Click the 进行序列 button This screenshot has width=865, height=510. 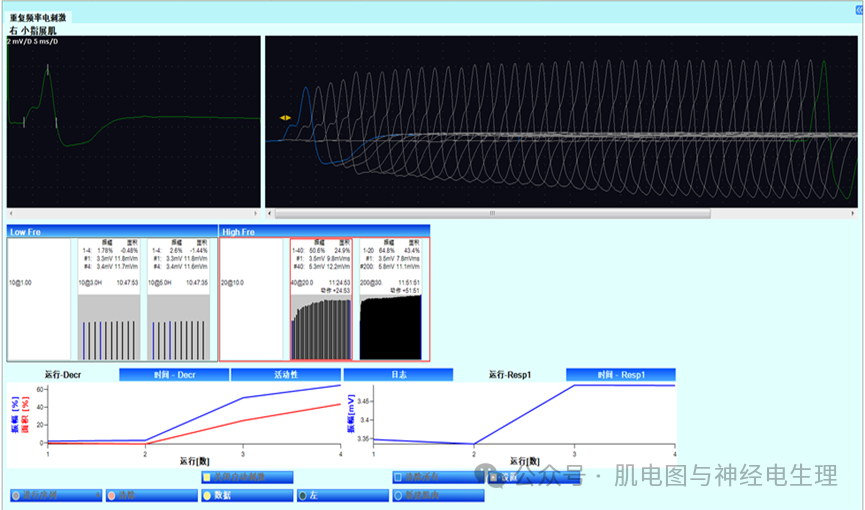(56, 495)
